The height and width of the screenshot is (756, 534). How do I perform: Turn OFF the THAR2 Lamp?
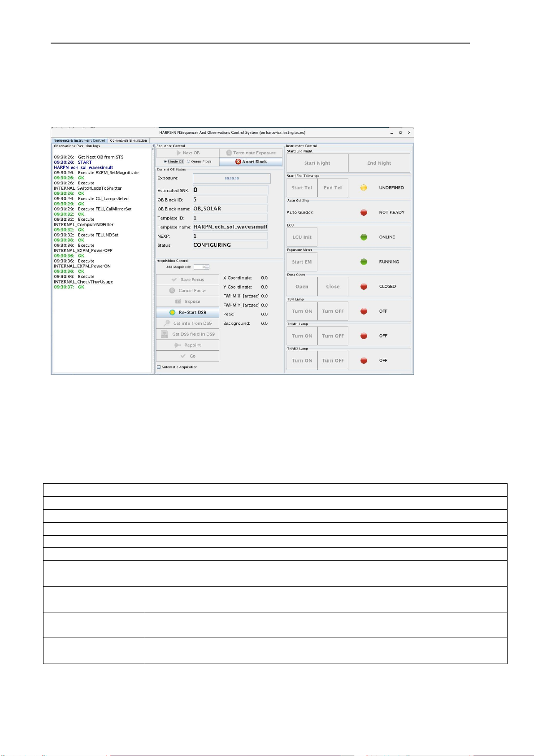(333, 361)
